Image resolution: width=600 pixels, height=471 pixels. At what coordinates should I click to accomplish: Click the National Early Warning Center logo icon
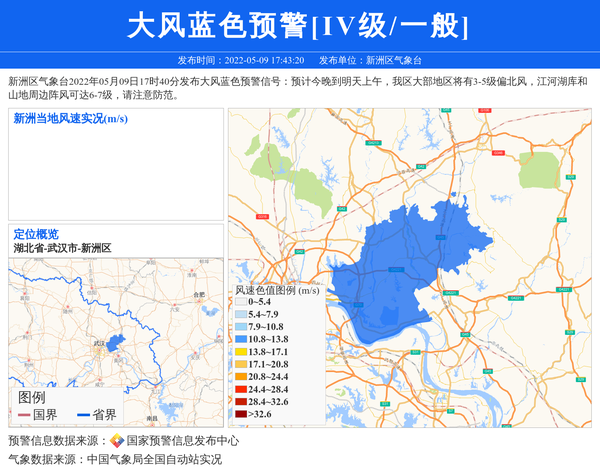(117, 441)
